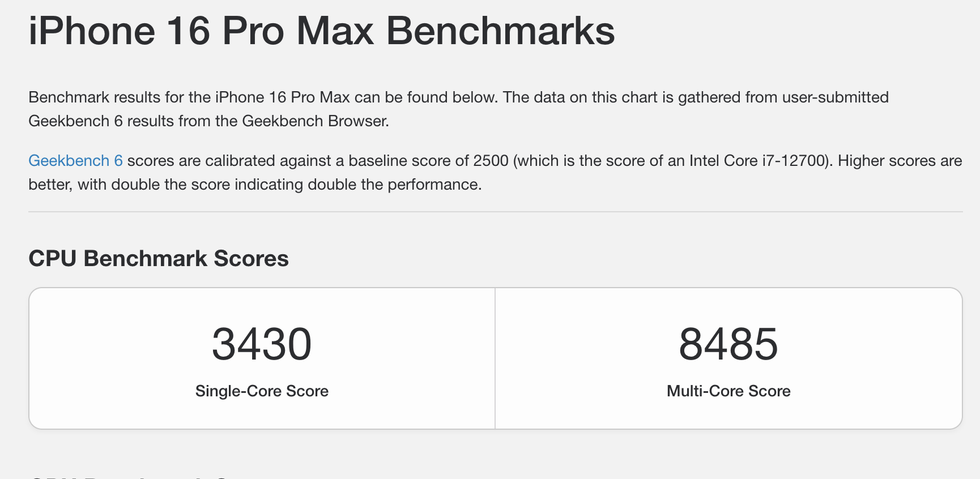
Task: Click the Multi-Core Score label
Action: point(728,391)
